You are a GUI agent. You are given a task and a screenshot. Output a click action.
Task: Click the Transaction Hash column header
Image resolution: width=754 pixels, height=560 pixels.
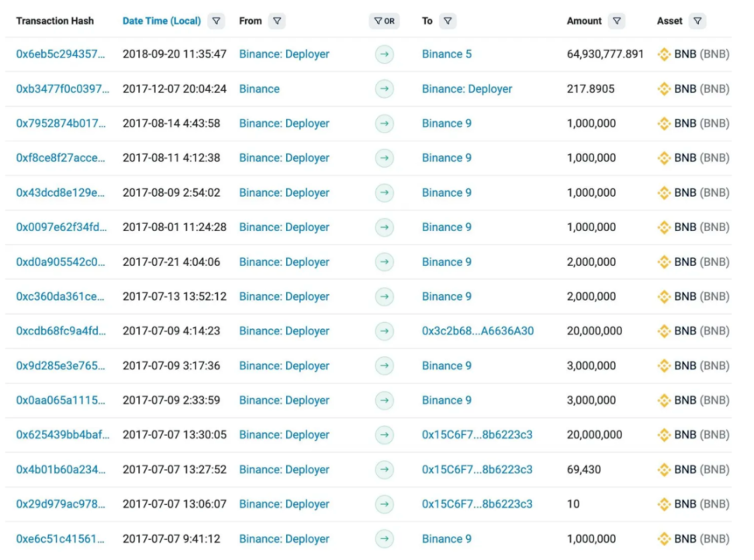55,21
